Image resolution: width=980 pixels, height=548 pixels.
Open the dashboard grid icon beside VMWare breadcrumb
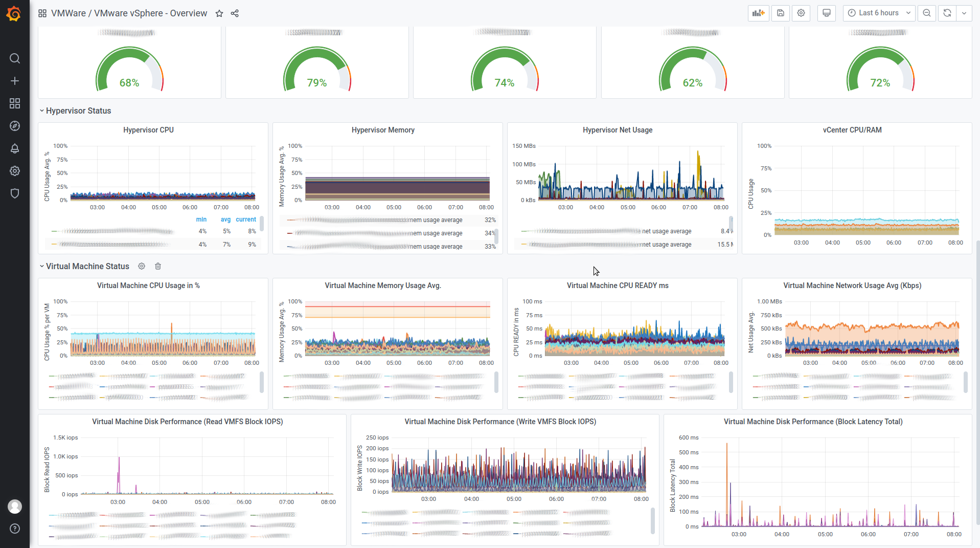click(42, 13)
